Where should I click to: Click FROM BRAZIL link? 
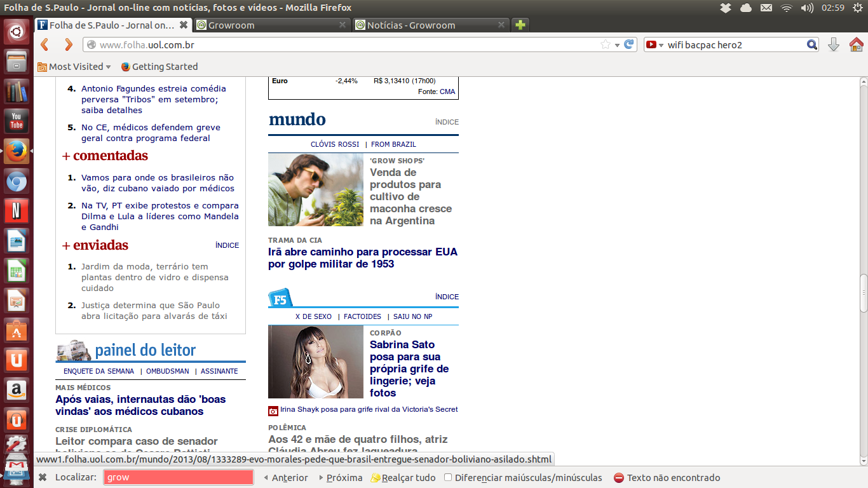pyautogui.click(x=394, y=144)
